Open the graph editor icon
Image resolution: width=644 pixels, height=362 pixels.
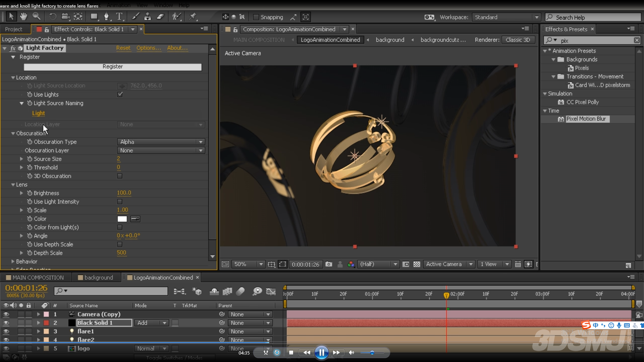point(271,292)
